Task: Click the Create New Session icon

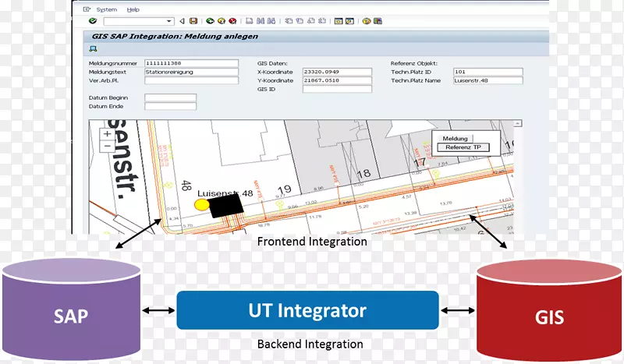Action: [339, 21]
